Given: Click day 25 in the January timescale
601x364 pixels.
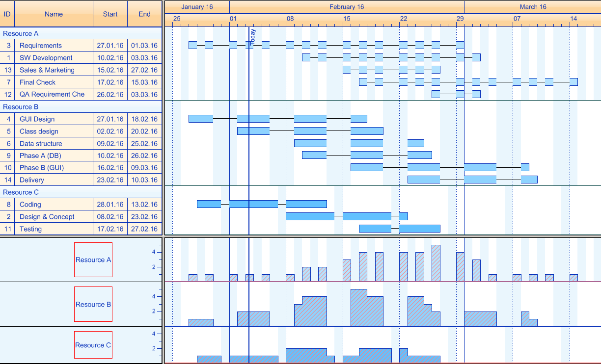Looking at the screenshot, I should point(177,19).
